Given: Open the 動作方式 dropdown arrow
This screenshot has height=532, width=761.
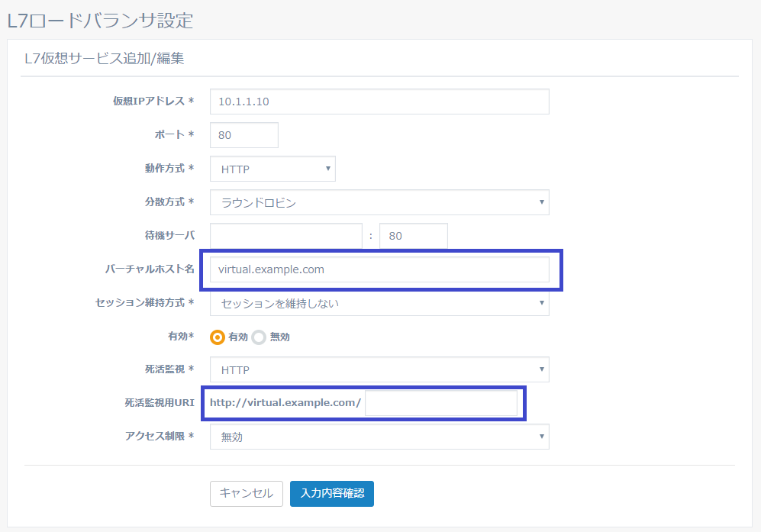Looking at the screenshot, I should 328,169.
